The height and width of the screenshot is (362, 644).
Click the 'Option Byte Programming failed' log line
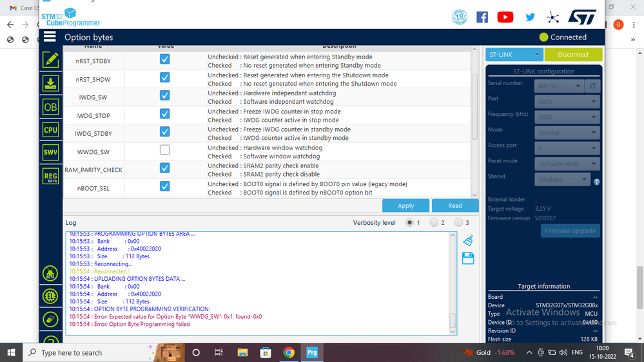click(x=130, y=324)
